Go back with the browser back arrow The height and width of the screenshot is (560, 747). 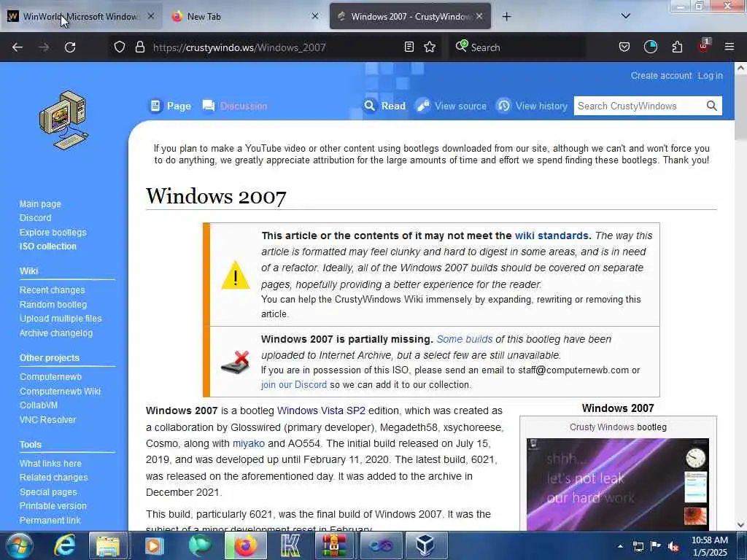coord(18,47)
